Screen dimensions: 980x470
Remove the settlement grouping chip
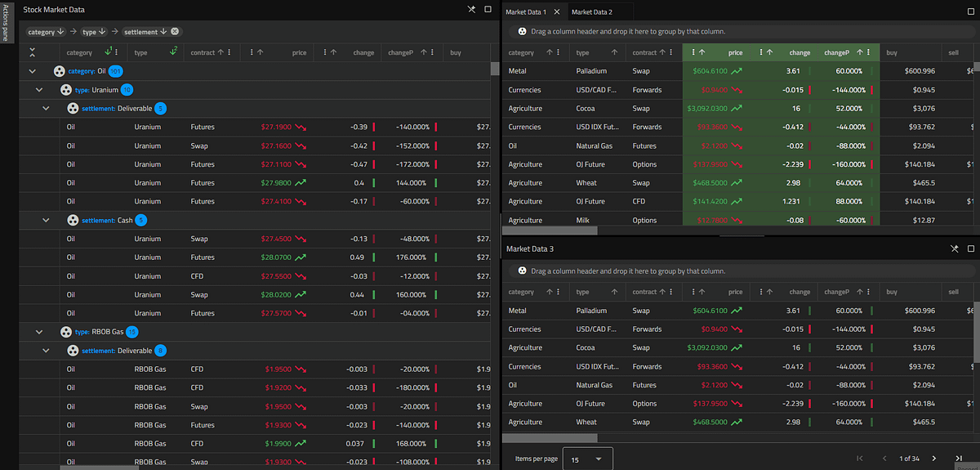pyautogui.click(x=176, y=32)
